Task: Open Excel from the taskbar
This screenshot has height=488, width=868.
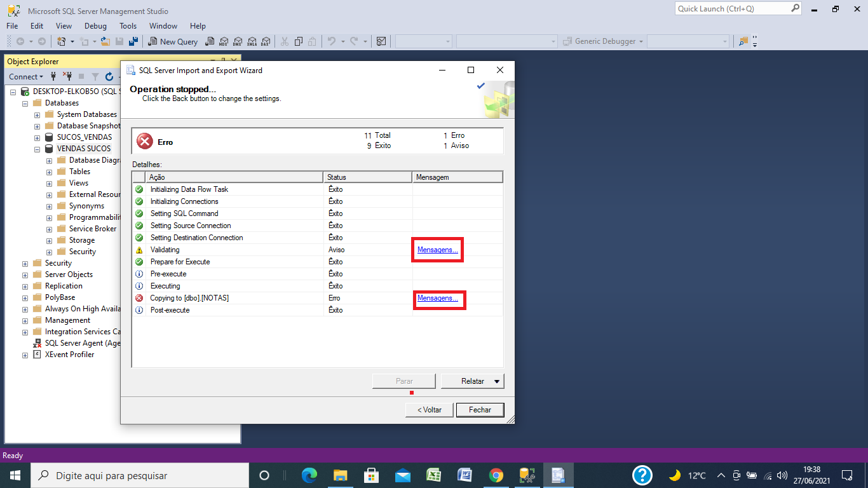Action: 433,475
